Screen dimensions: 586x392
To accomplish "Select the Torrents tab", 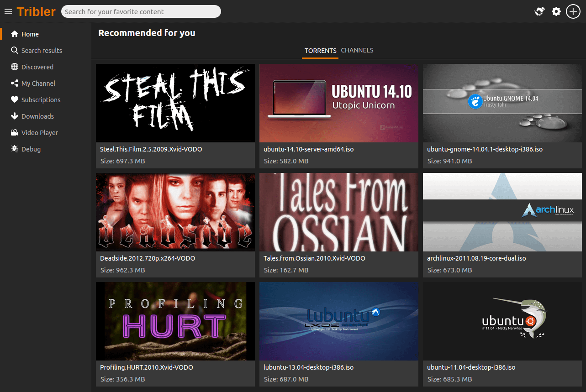I will pyautogui.click(x=320, y=51).
